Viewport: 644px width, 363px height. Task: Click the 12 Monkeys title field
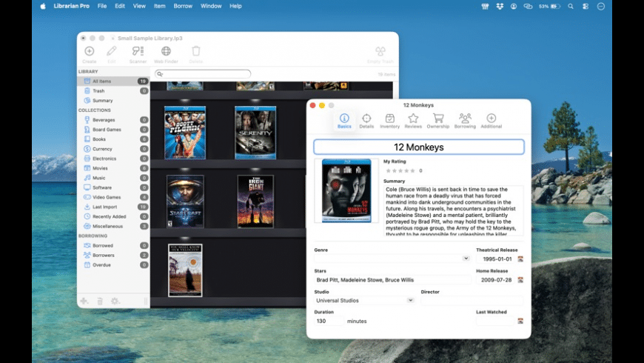coord(419,147)
